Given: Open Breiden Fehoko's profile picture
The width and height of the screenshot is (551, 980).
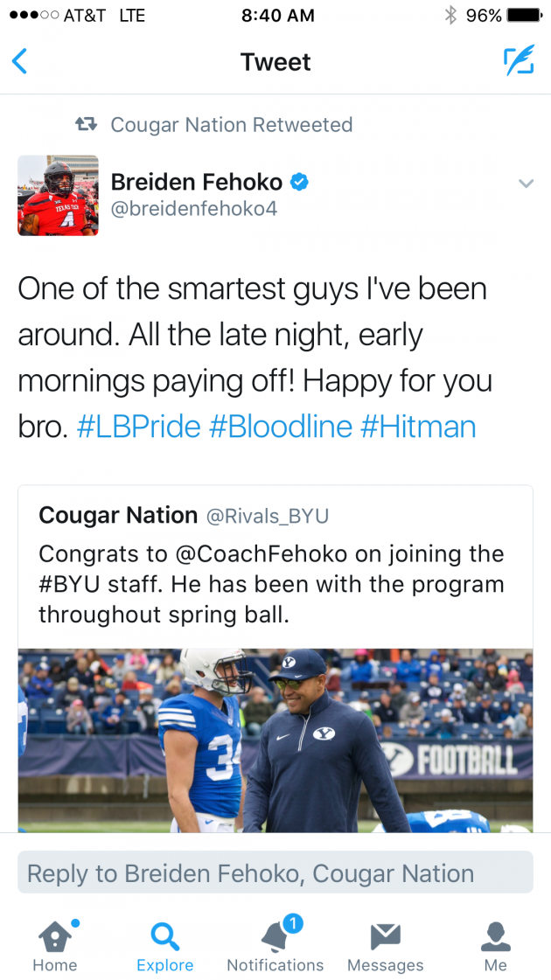Looking at the screenshot, I should [x=58, y=195].
